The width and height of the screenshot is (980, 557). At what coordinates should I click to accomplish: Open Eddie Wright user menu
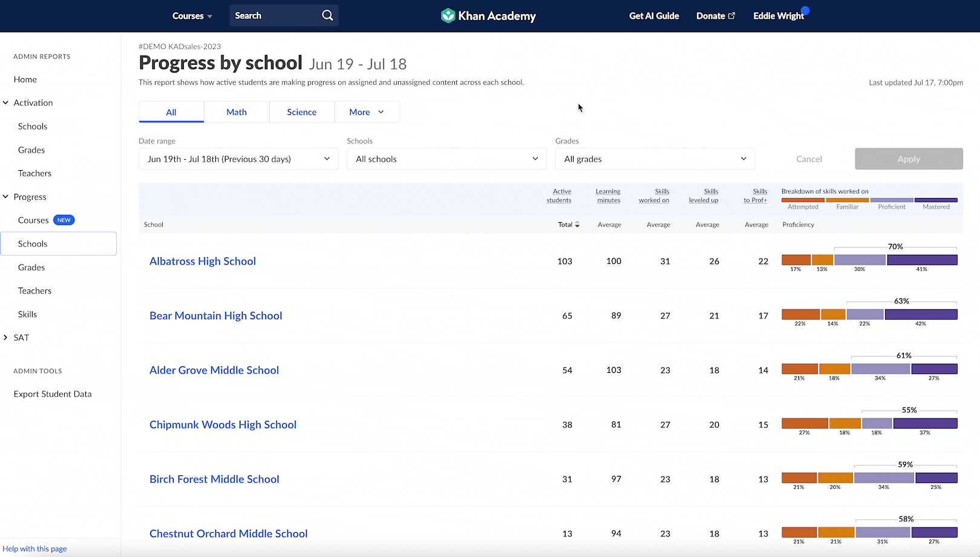(779, 16)
